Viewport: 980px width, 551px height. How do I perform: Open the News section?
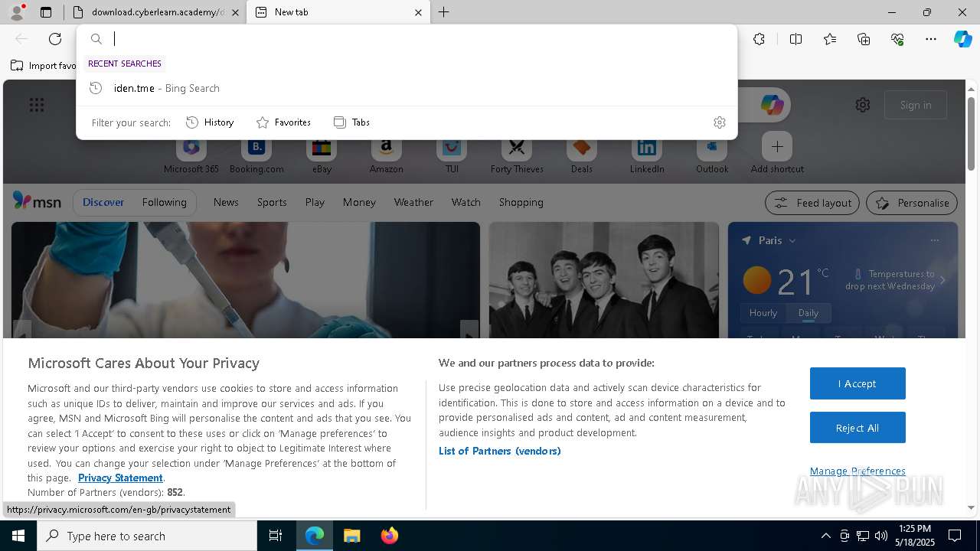pos(226,202)
